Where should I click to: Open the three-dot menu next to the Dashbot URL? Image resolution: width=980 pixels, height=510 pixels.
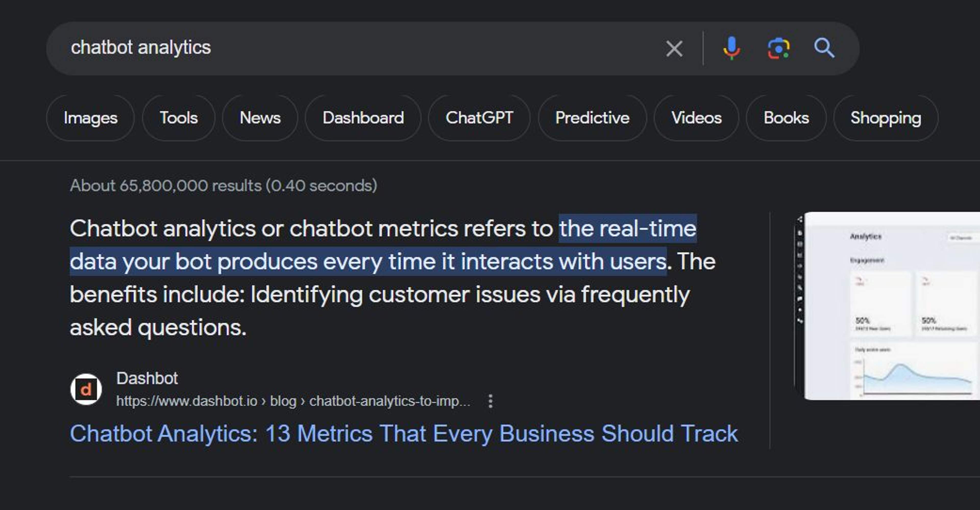[490, 401]
